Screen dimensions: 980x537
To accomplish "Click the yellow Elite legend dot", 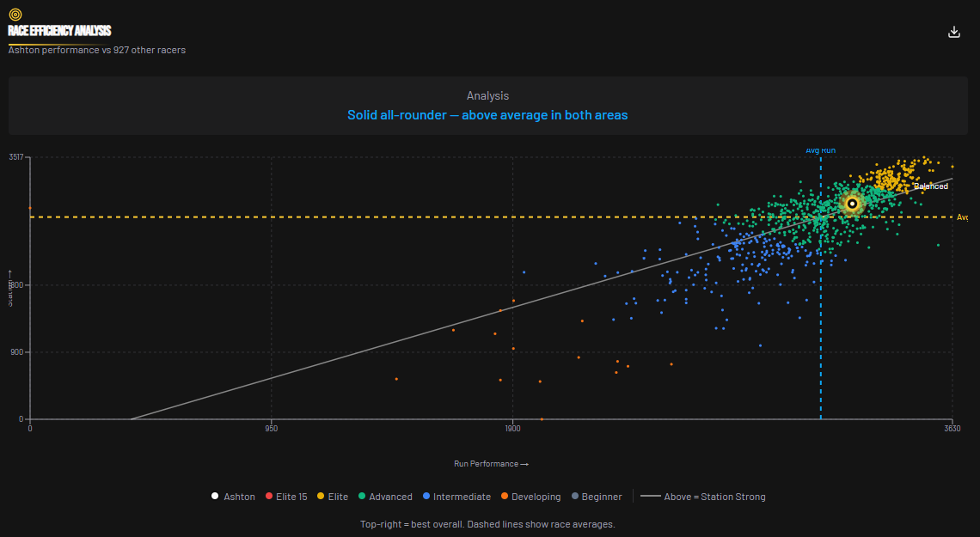I will (x=321, y=496).
